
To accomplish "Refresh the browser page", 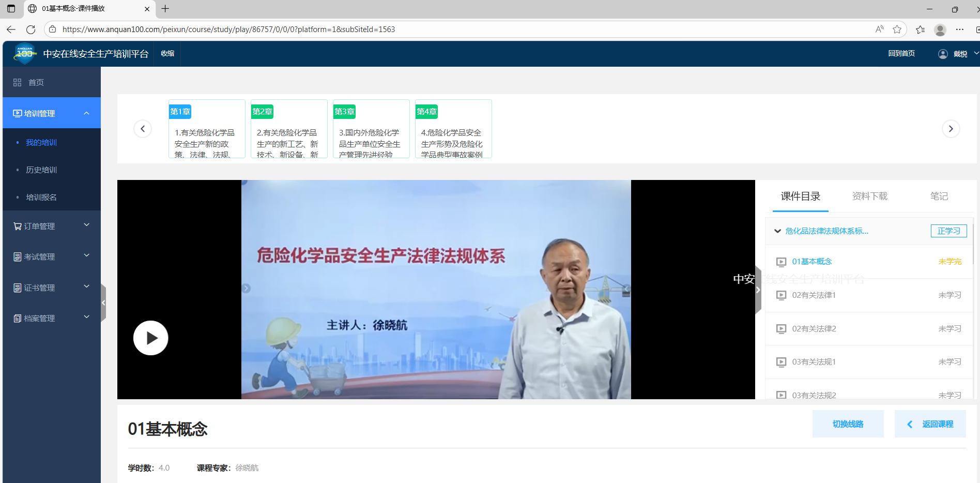I will click(31, 29).
